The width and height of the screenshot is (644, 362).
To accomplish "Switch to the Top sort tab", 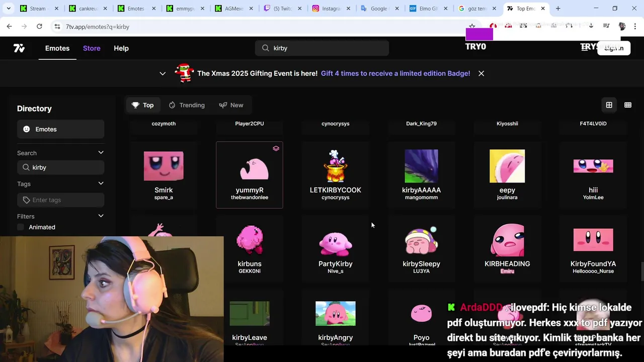I will click(x=143, y=105).
